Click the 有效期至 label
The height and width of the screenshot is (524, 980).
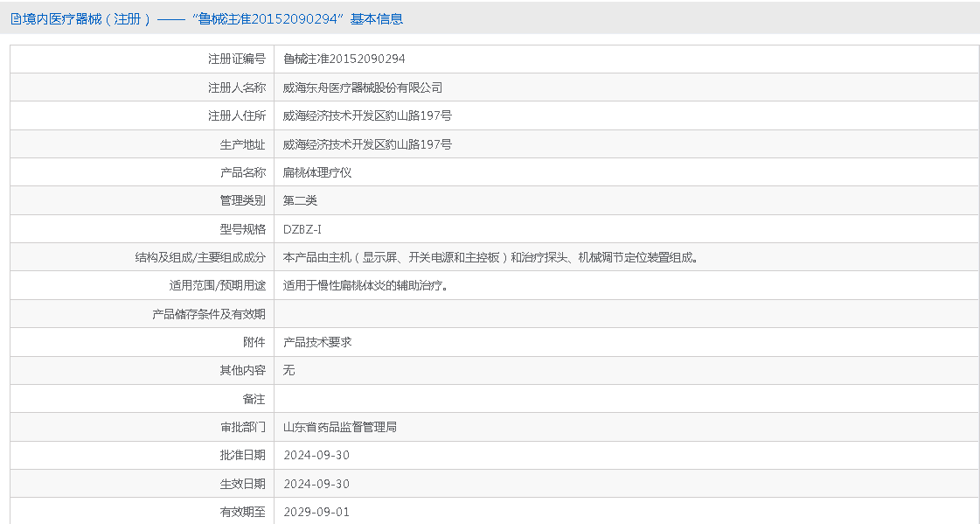pyautogui.click(x=242, y=512)
